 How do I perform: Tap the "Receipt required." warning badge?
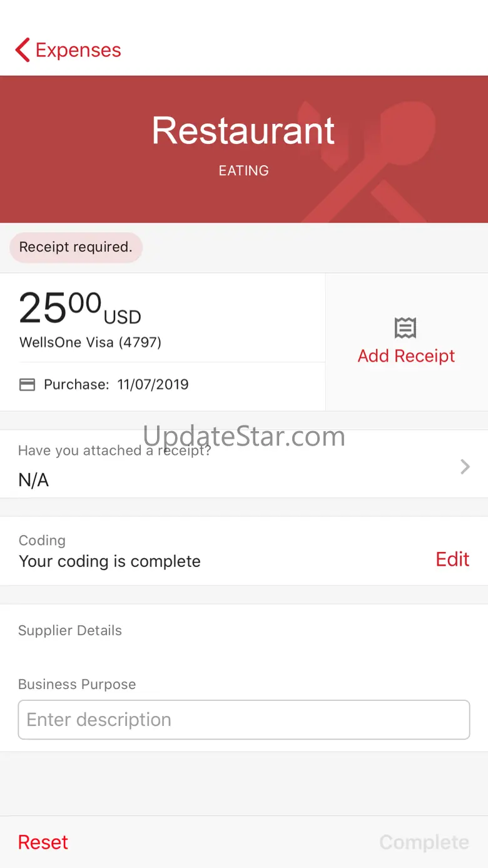pos(76,247)
